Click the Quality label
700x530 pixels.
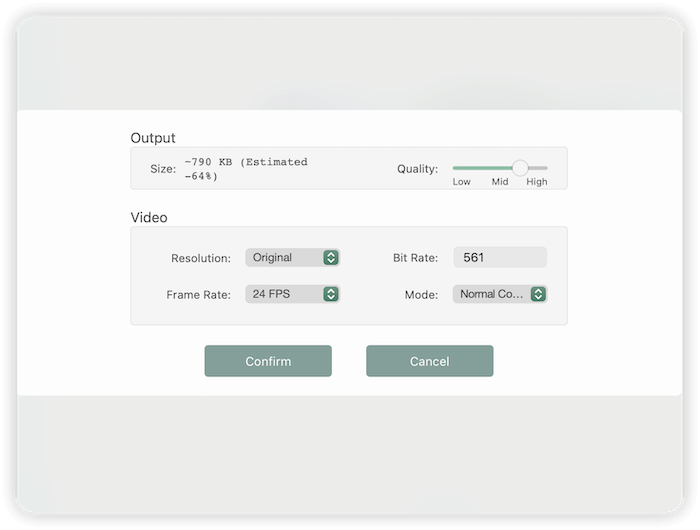coord(417,169)
